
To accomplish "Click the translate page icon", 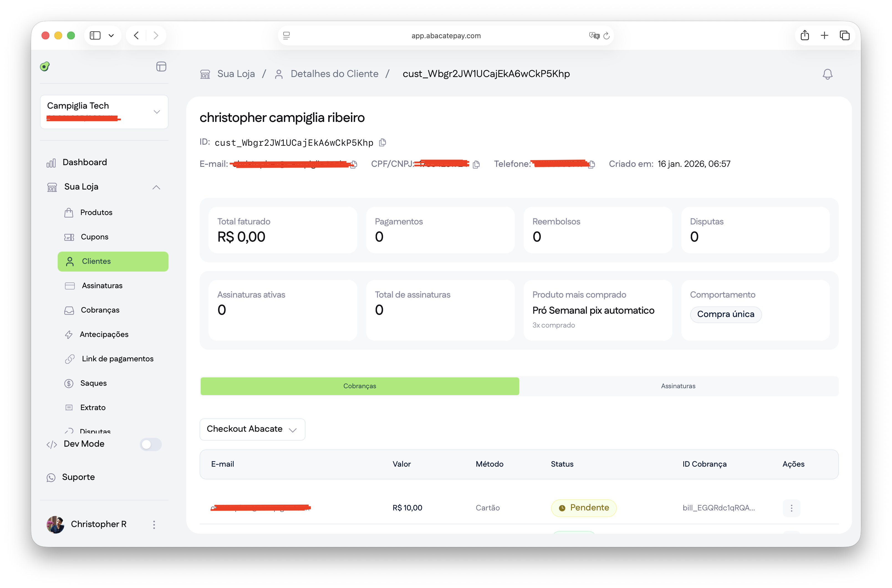I will (x=594, y=36).
